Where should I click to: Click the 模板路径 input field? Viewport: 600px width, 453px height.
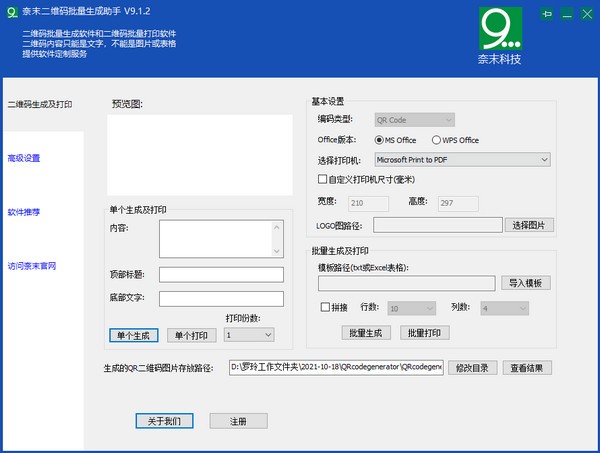pyautogui.click(x=406, y=283)
